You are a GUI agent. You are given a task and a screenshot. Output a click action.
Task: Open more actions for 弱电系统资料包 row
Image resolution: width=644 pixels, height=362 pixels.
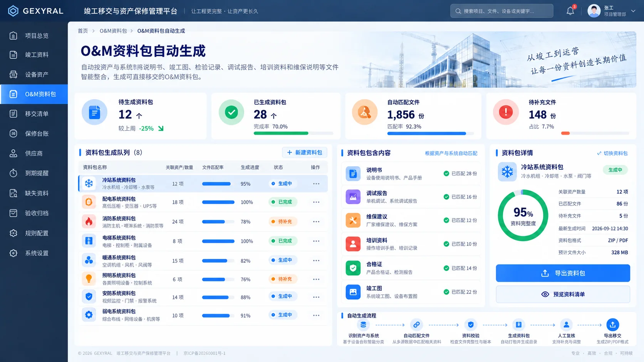tap(316, 315)
